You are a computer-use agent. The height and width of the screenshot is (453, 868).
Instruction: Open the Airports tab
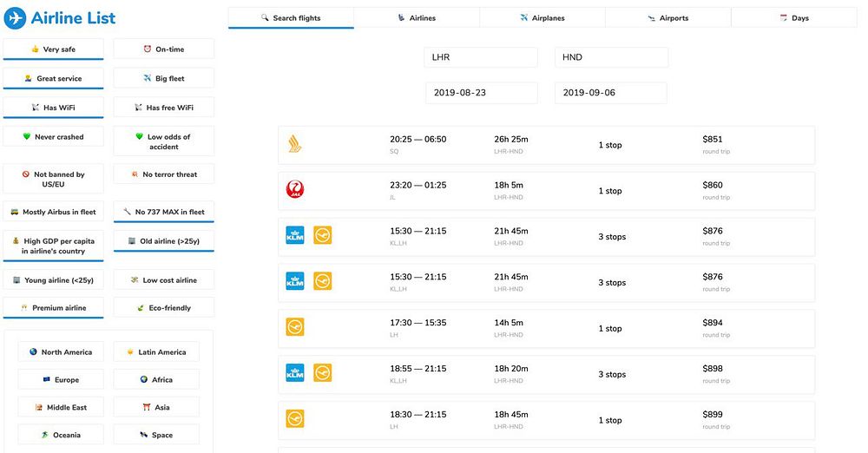[668, 17]
